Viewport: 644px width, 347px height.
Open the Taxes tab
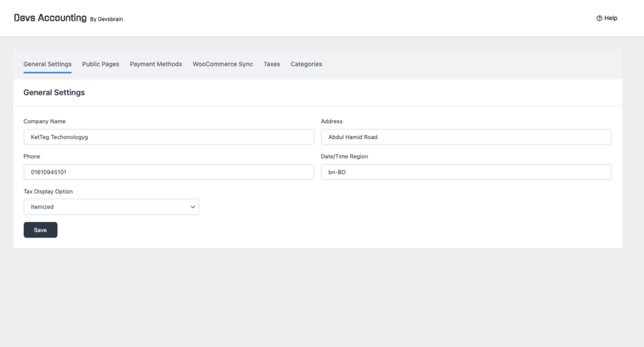(x=272, y=64)
